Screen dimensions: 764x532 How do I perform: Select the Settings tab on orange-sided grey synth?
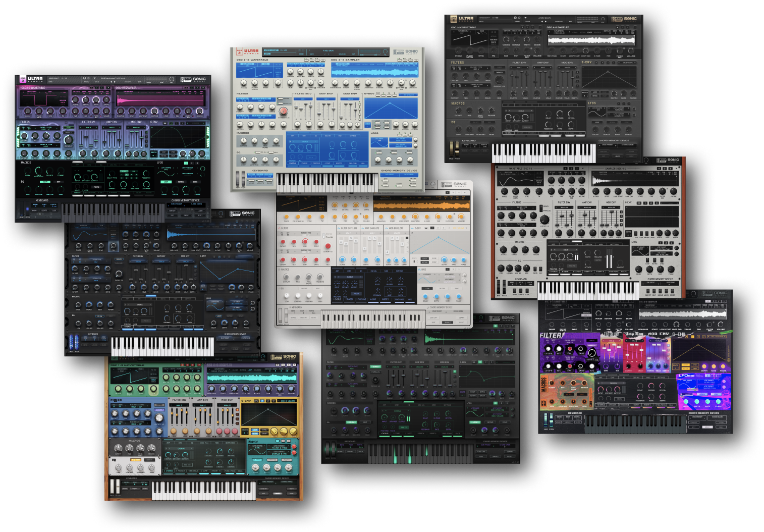614,244
